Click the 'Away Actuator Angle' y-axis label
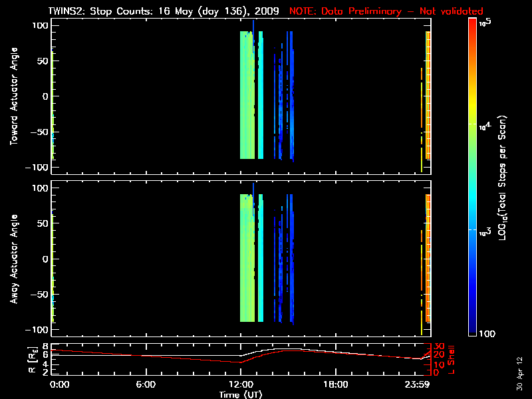Viewport: 532px width, 399px height. (13, 259)
